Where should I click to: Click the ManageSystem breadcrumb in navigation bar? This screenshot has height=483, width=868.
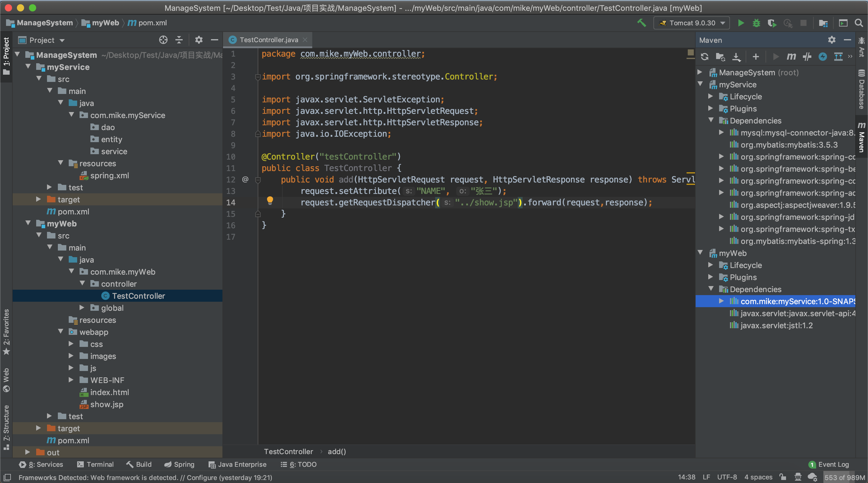40,23
